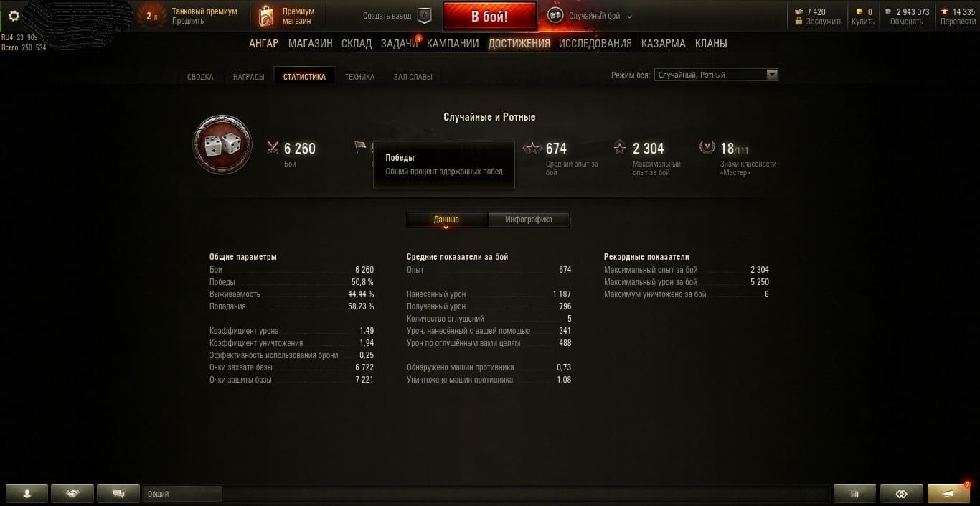Go to the АНГАР menu

[x=263, y=44]
